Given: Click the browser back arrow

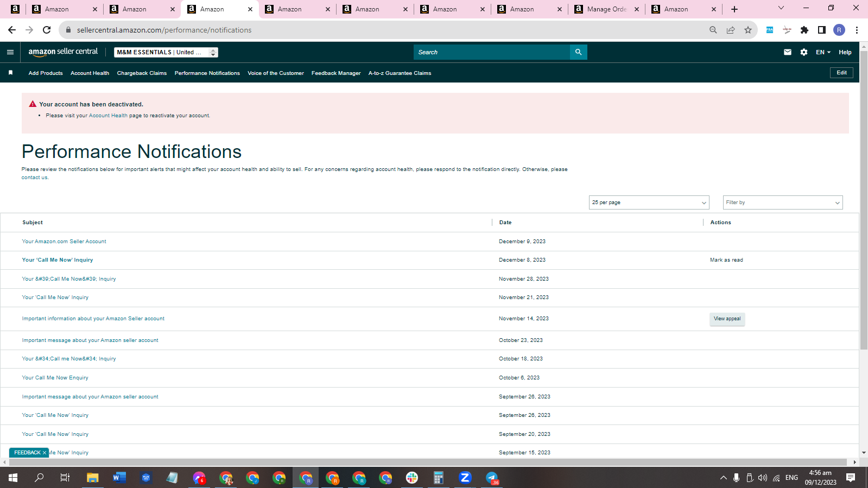Looking at the screenshot, I should point(12,30).
